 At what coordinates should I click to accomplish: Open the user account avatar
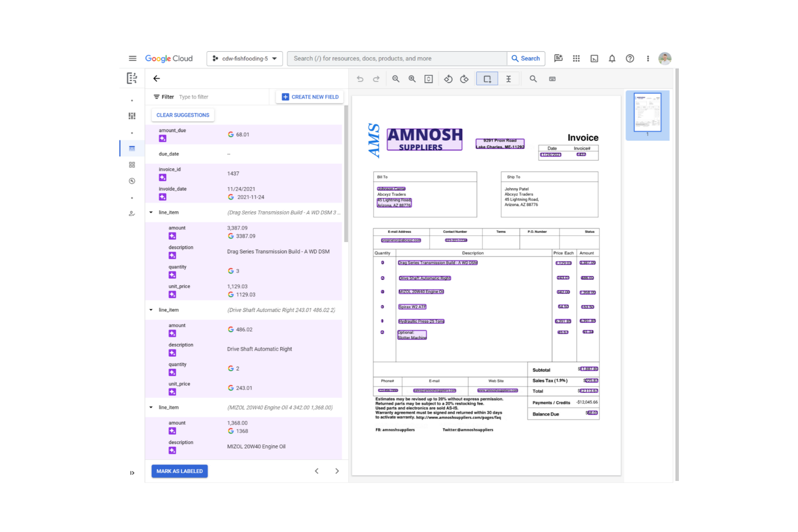click(x=665, y=58)
